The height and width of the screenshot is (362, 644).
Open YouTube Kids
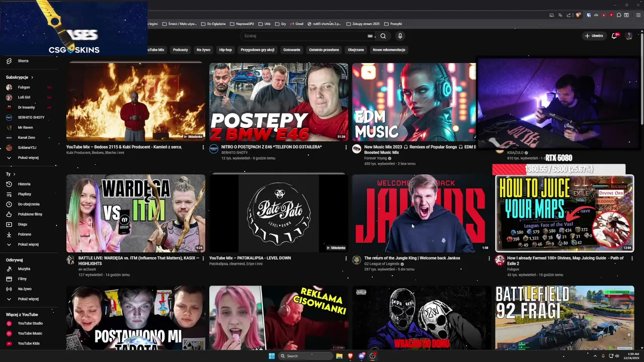28,343
